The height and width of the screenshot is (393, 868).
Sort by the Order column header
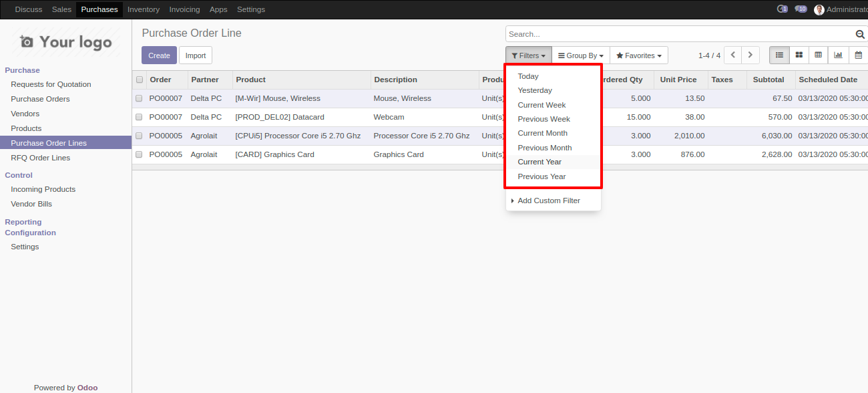coord(168,80)
